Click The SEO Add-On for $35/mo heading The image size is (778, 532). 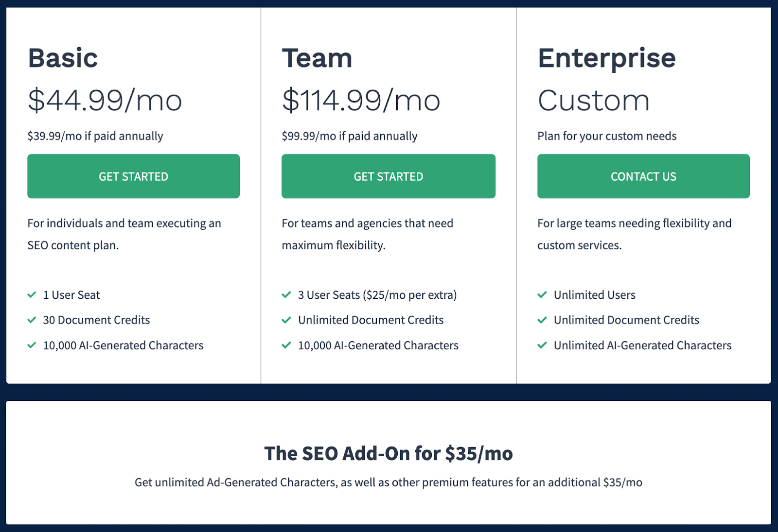(x=389, y=453)
